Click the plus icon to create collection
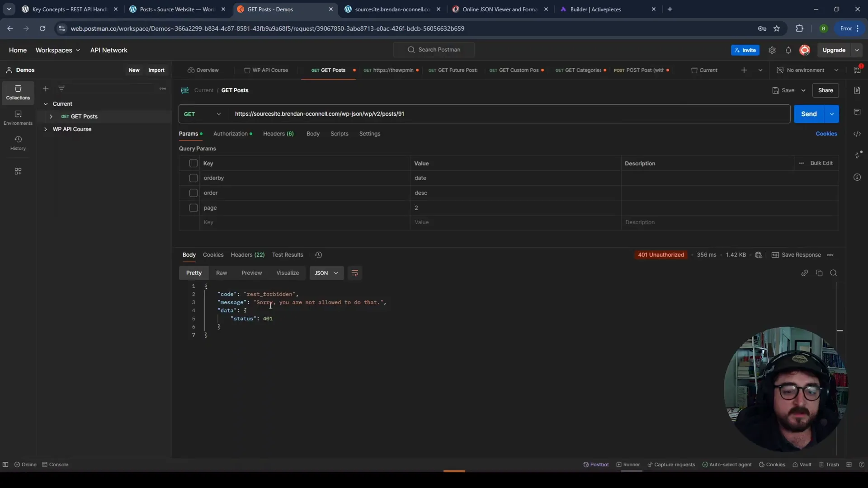868x488 pixels. (46, 89)
